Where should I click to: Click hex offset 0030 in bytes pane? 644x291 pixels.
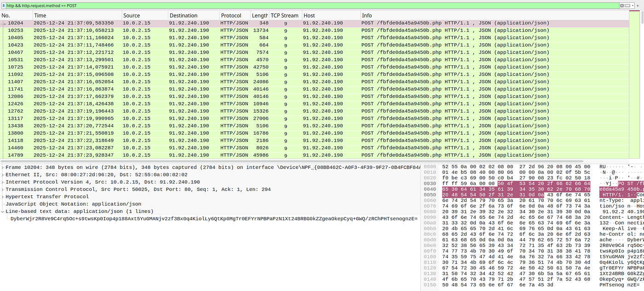coord(429,183)
